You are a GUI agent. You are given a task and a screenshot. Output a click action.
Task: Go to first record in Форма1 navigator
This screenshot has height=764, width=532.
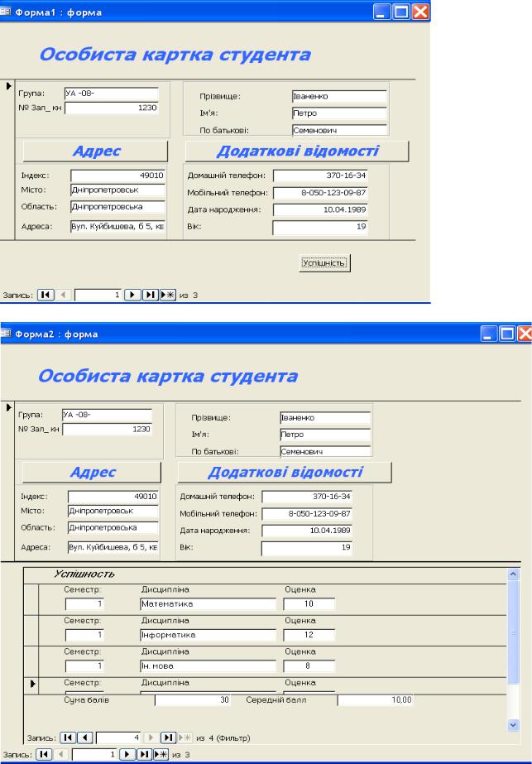pos(46,295)
